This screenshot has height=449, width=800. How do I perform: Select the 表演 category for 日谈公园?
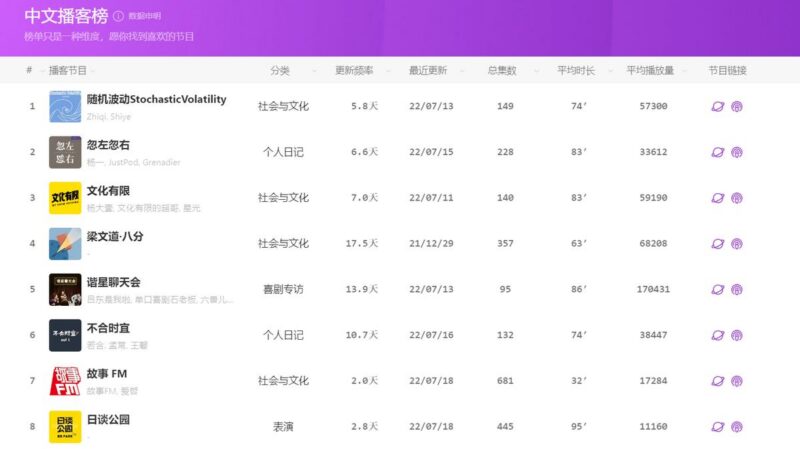(283, 427)
